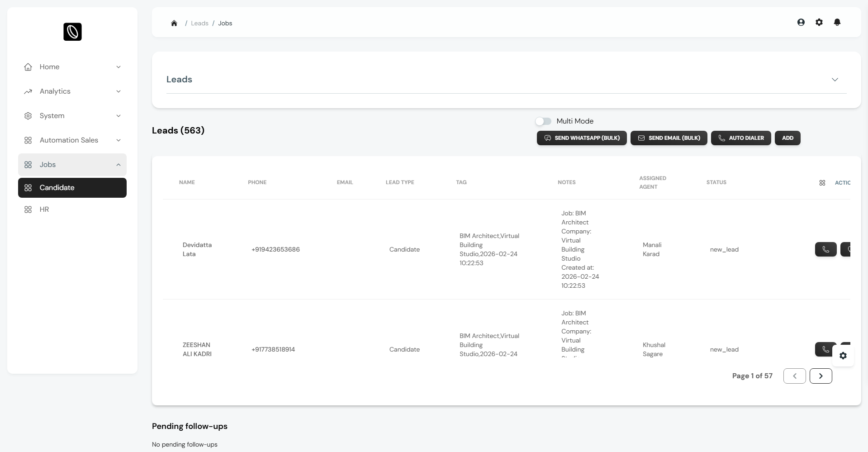Click name ZEESHAN ALI KADRI
Screen dimensions: 868x452
(197, 349)
